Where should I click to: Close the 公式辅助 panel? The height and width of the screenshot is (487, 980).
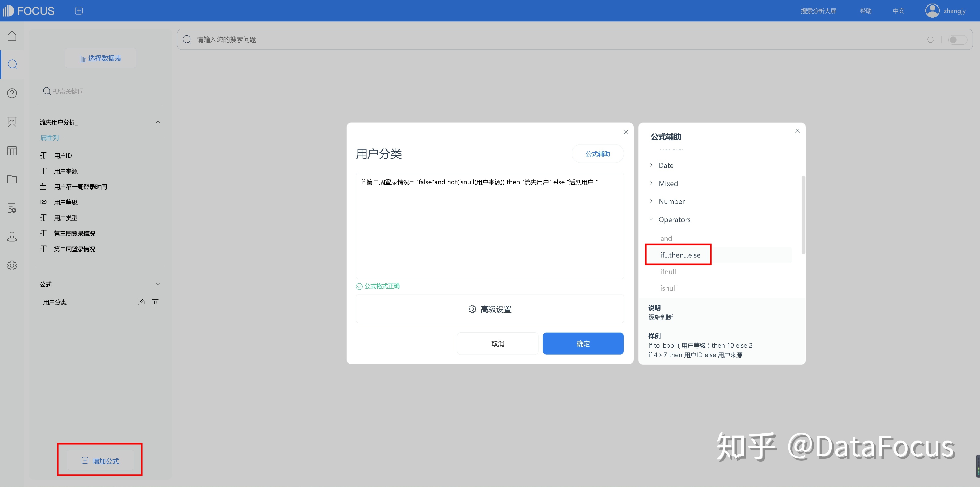797,131
